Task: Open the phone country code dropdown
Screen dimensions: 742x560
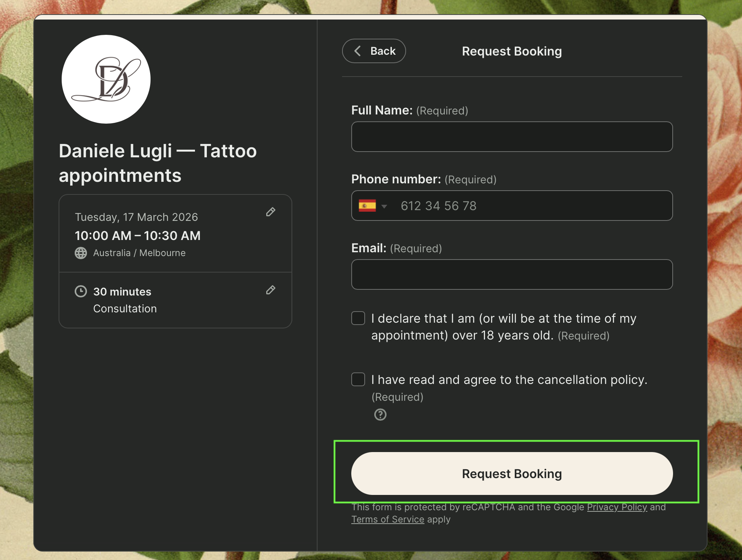Action: click(x=384, y=206)
